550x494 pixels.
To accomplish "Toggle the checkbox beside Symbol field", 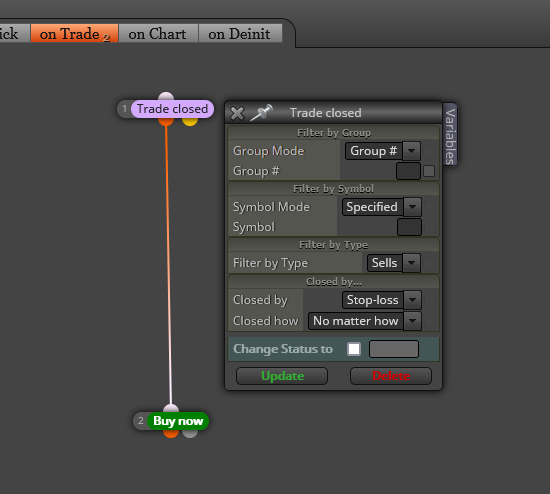I will pos(430,227).
